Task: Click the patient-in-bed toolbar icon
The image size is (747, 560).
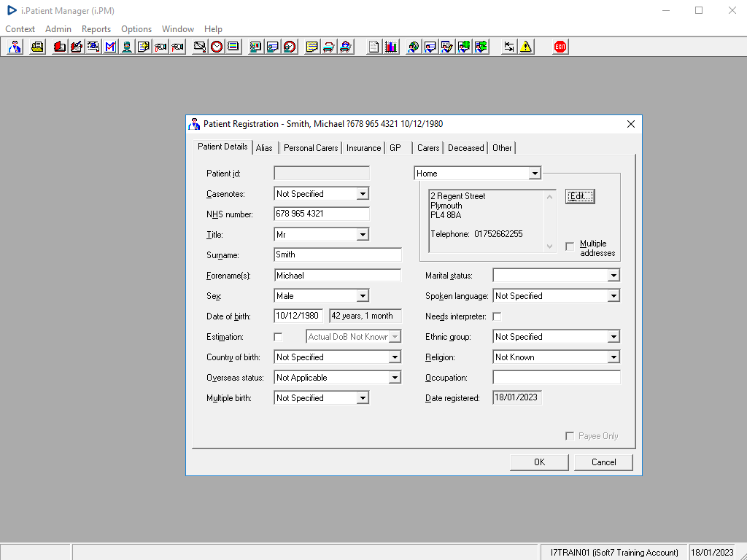Action: [345, 47]
